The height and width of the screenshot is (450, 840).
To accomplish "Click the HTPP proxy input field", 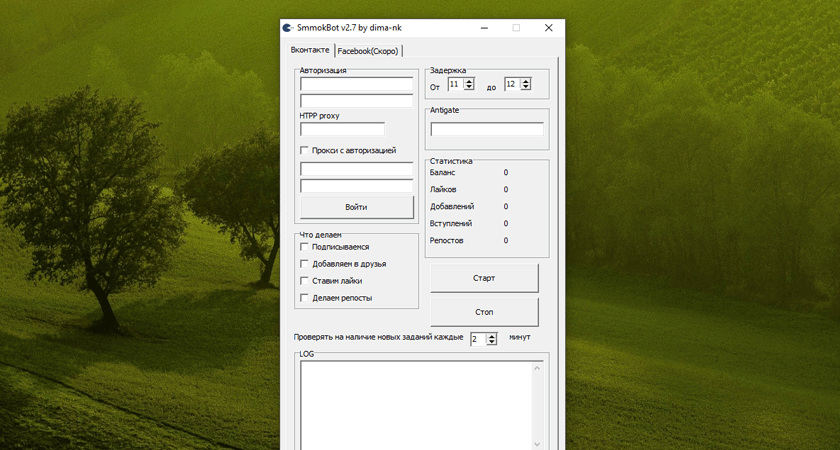I will point(342,129).
